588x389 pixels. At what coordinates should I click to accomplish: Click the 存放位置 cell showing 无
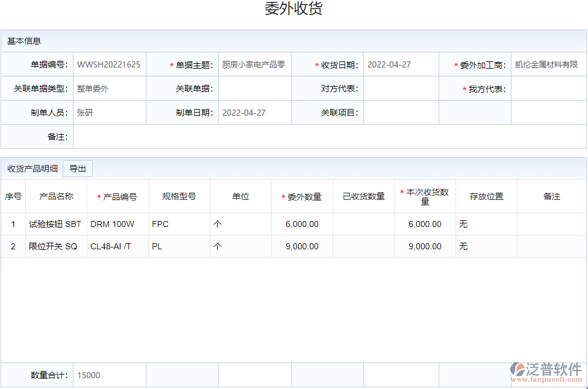pos(486,224)
